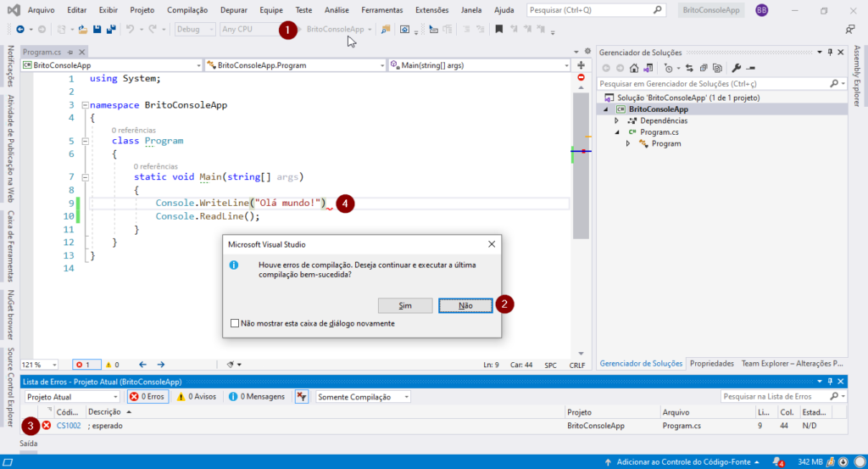Click the Navigate Backward arrow in toolbar
The image size is (868, 469).
point(20,30)
